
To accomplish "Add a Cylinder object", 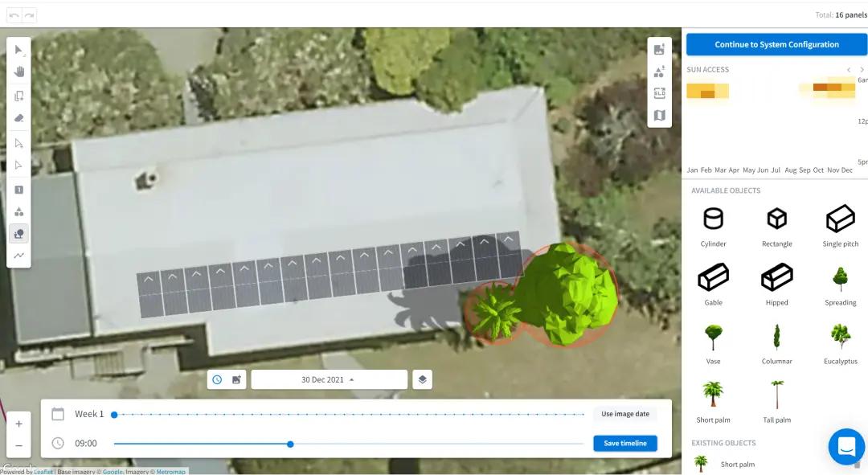I will [713, 226].
